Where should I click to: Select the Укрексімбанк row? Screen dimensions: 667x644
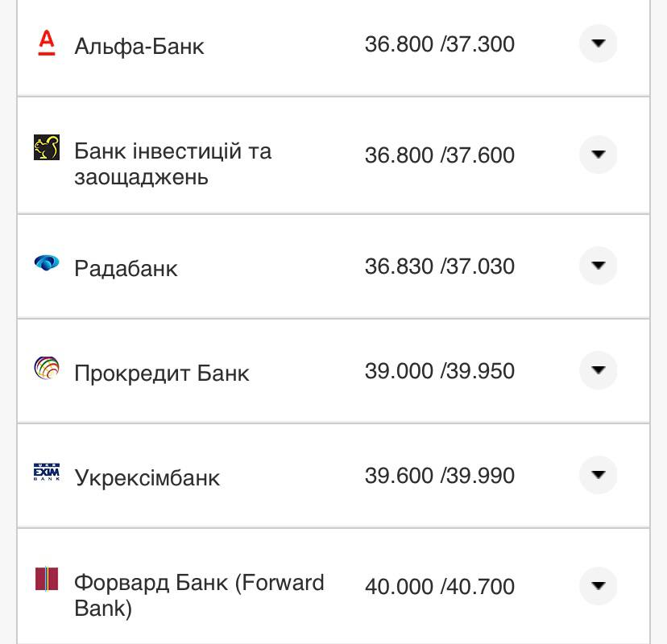click(322, 476)
